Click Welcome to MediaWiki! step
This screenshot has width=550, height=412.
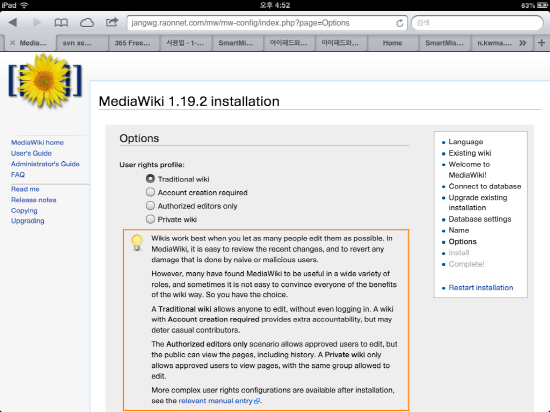click(x=469, y=169)
